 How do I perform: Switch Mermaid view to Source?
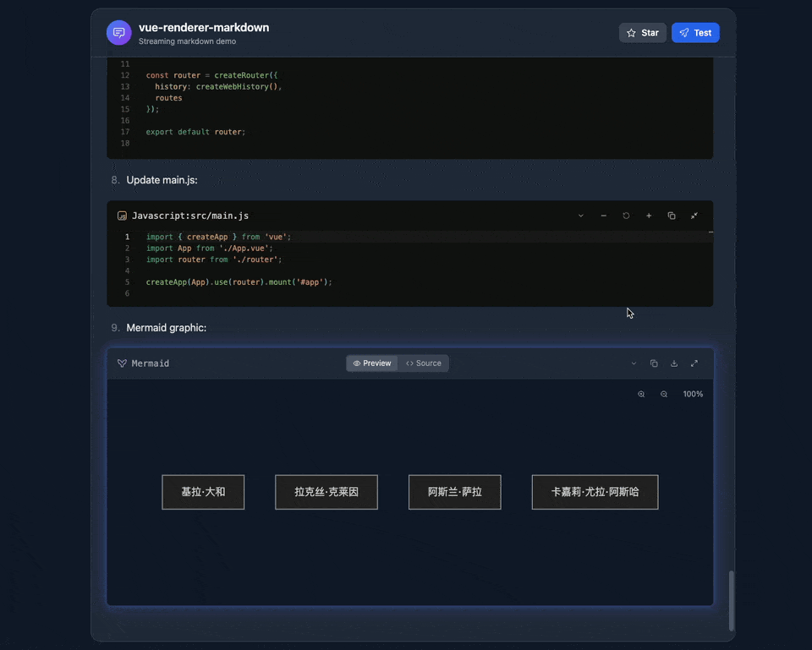click(x=424, y=363)
